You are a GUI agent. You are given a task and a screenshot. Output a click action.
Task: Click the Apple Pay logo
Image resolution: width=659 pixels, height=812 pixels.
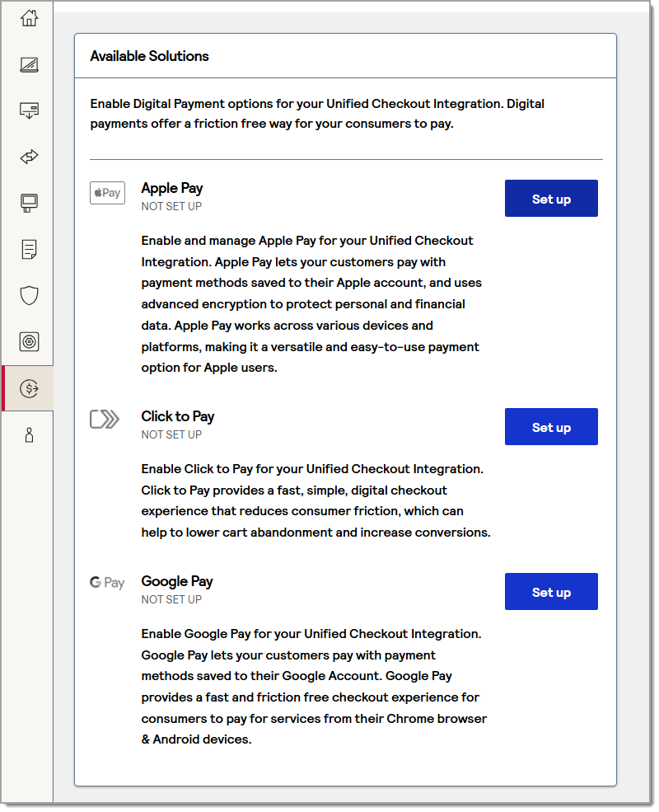click(x=107, y=193)
